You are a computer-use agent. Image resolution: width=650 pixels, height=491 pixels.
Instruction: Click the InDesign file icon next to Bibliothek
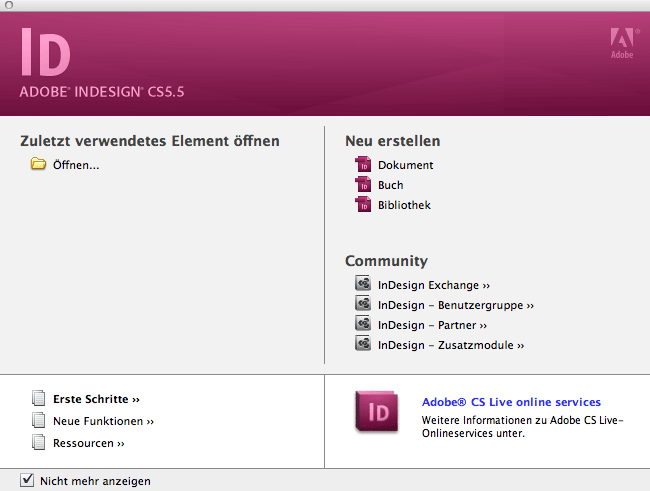pyautogui.click(x=363, y=204)
